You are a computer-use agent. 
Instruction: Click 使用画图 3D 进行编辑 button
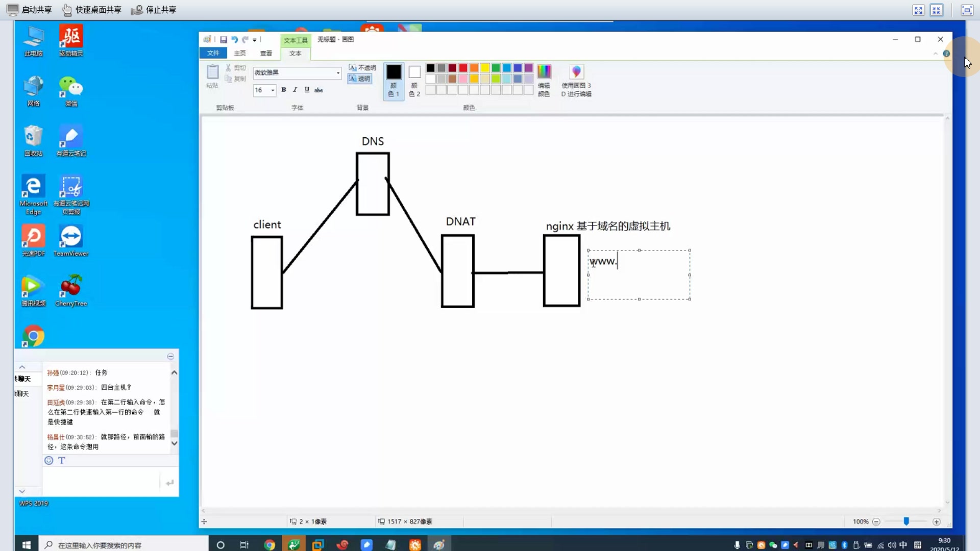click(x=576, y=81)
